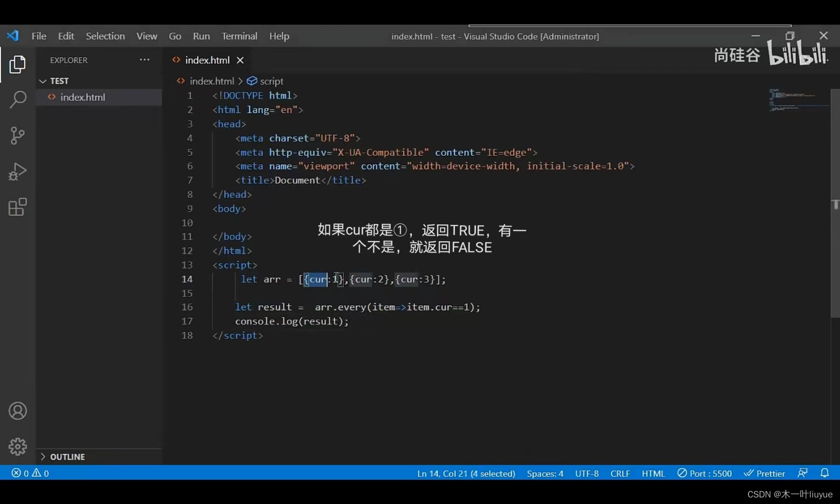Click Ln 14, Col 21 status entry
The width and height of the screenshot is (840, 504).
pos(466,473)
